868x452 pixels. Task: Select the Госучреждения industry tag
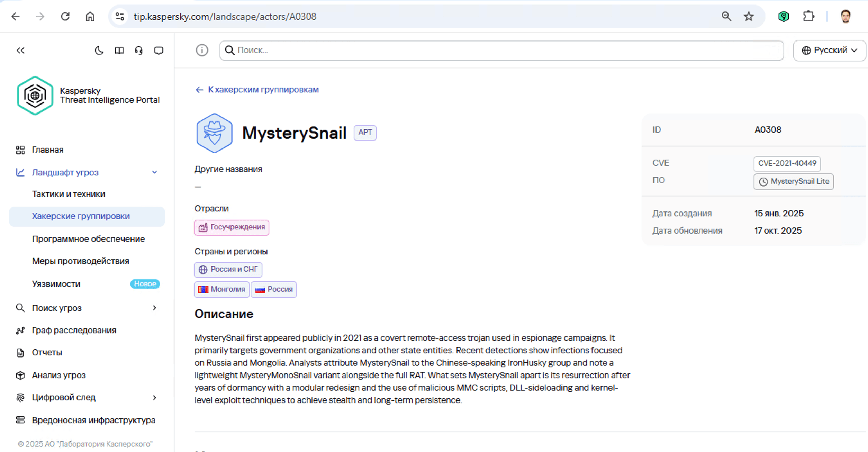[231, 227]
